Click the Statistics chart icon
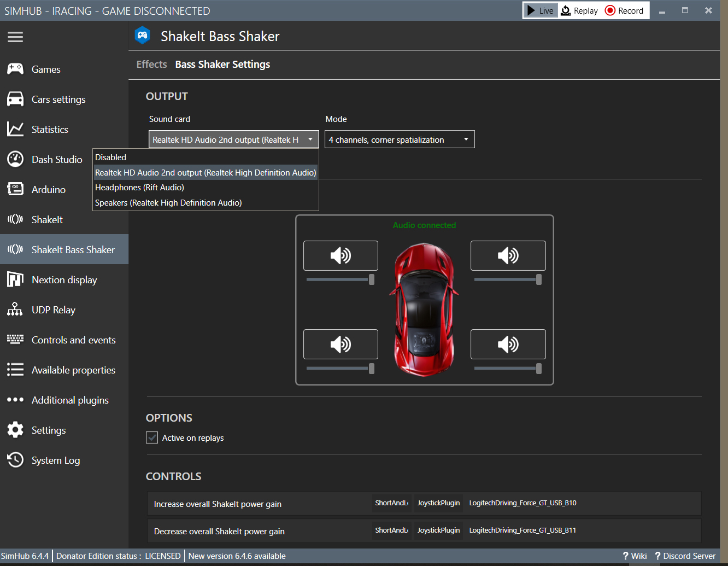Viewport: 728px width, 566px height. click(15, 129)
